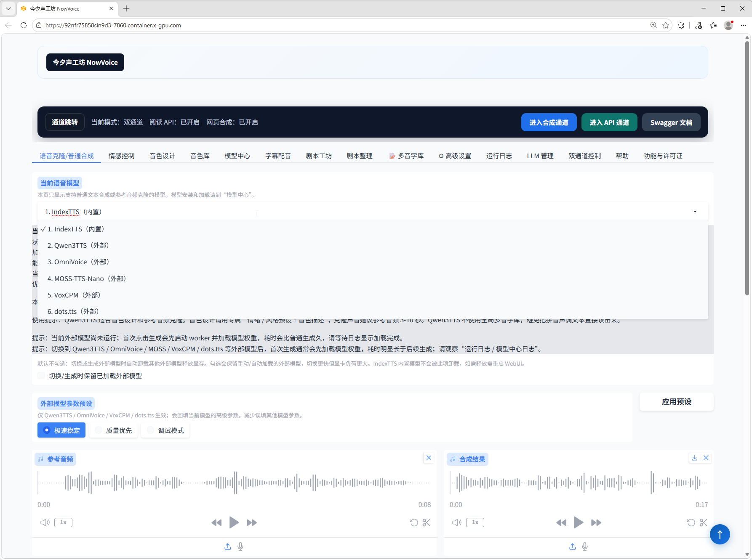Seek within the synthesis result waveform
The image size is (752, 560).
[579, 483]
